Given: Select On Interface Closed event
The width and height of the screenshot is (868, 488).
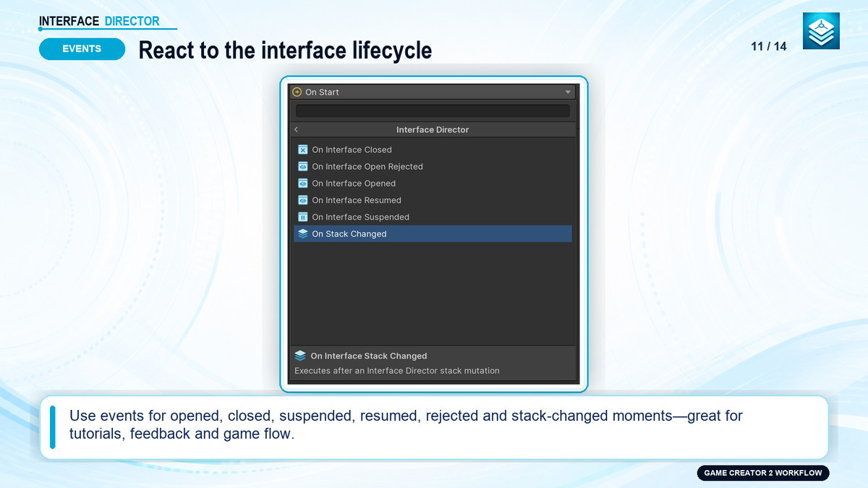Looking at the screenshot, I should [x=433, y=150].
